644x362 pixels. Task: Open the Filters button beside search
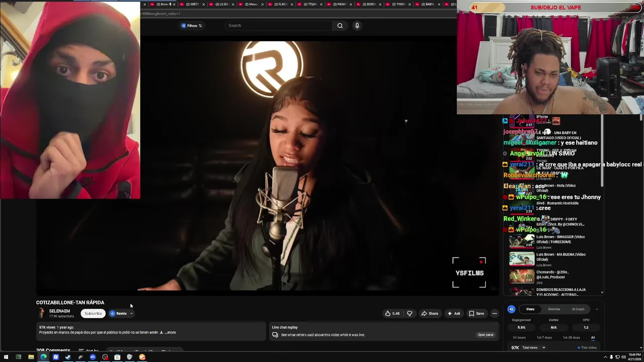pos(192,26)
